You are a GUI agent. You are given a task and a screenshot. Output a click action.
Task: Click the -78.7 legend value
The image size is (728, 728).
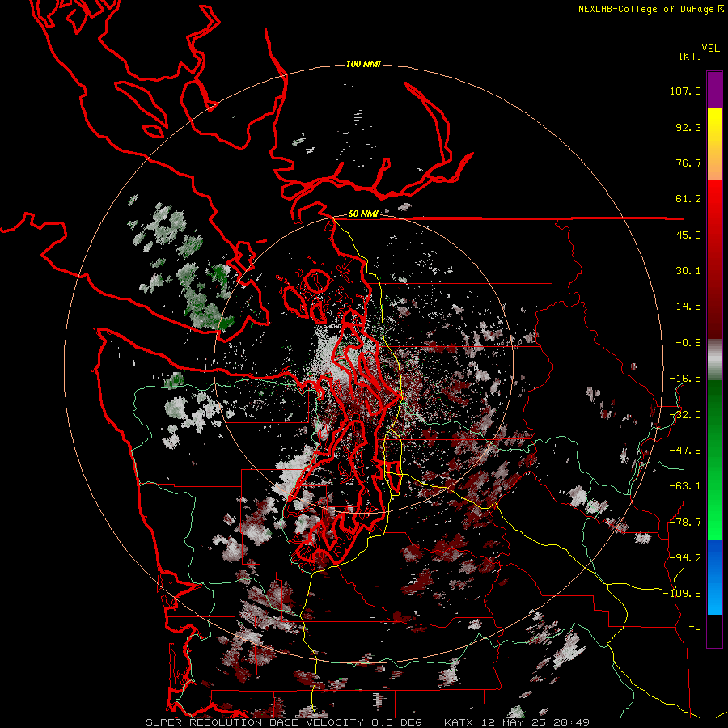[x=685, y=523]
